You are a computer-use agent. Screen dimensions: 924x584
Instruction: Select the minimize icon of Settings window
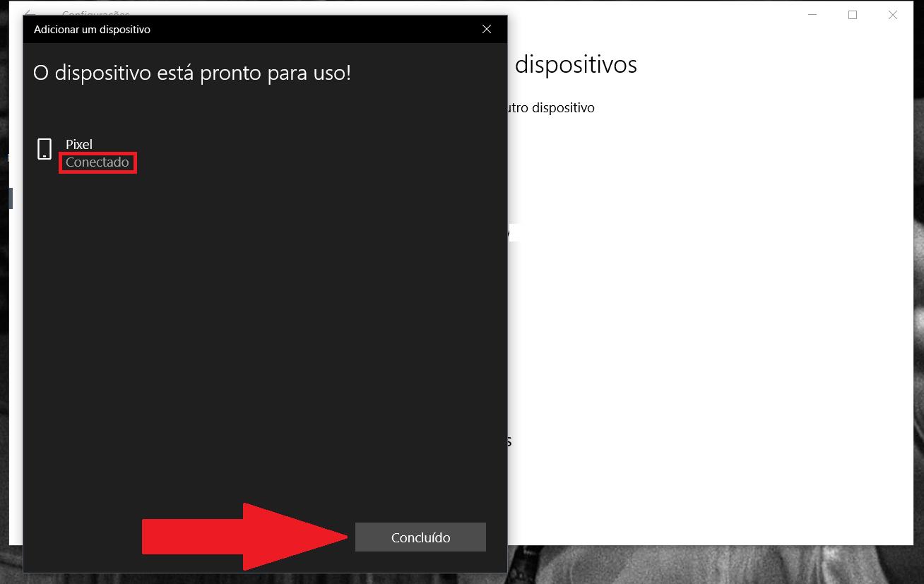point(812,14)
